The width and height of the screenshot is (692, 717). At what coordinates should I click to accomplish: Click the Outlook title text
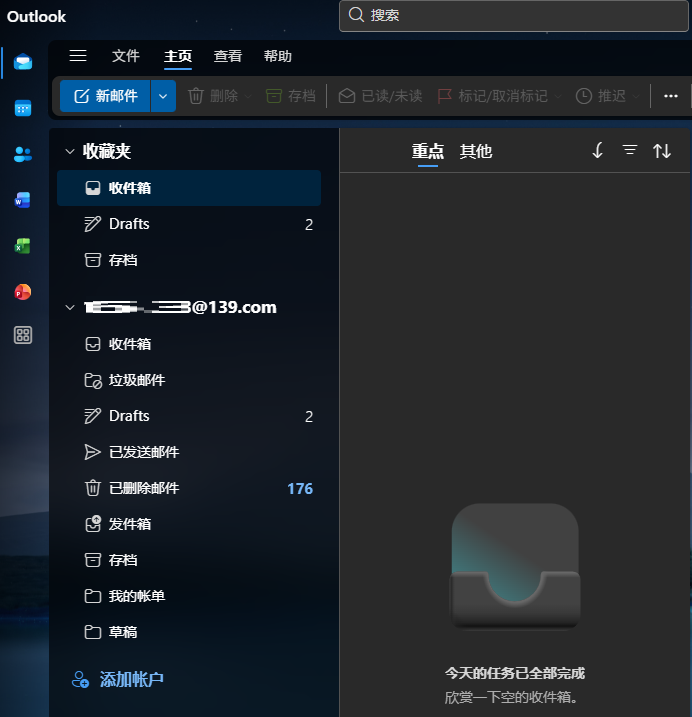coord(36,16)
